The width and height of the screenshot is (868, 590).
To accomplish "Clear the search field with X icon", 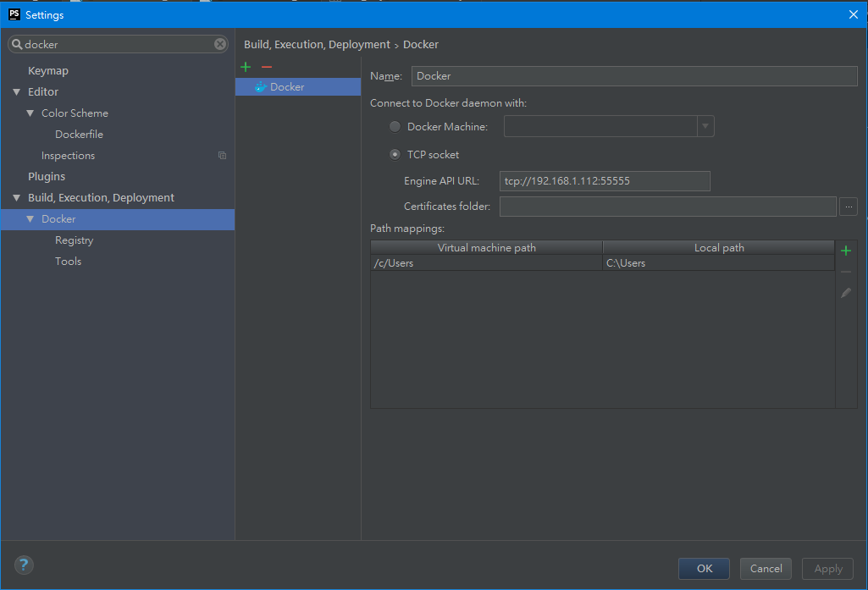I will click(x=220, y=44).
